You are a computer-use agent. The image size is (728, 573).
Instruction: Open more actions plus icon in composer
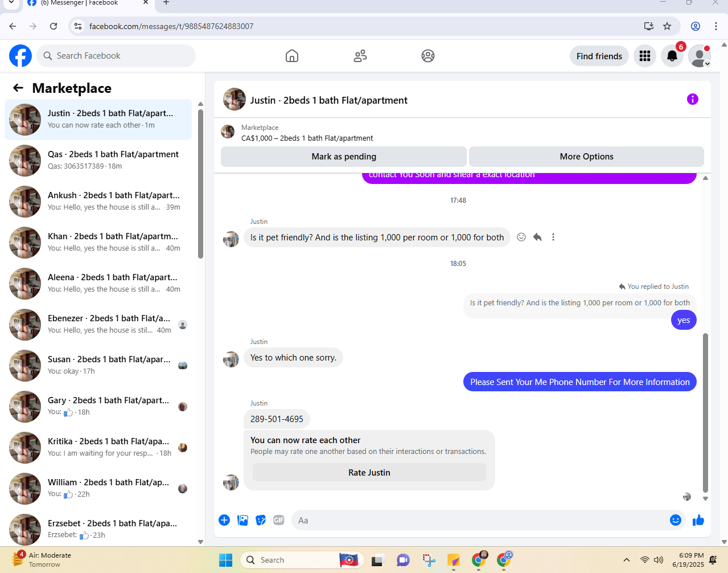(224, 520)
